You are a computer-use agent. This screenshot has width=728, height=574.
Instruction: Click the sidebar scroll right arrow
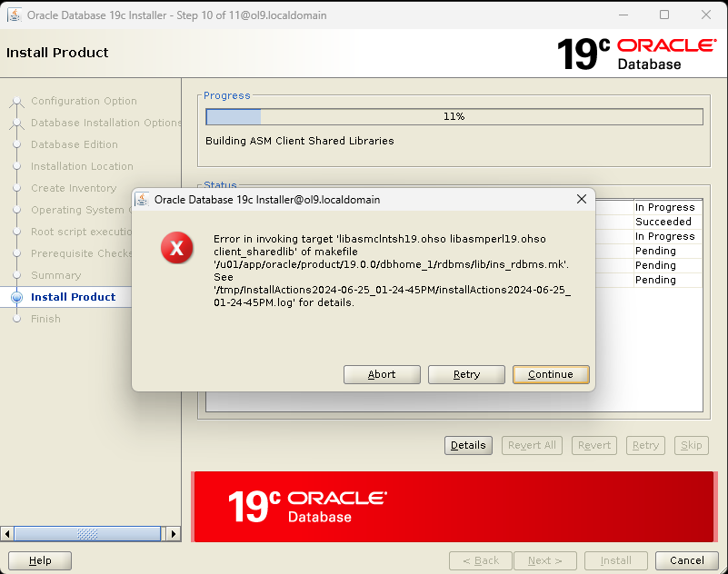(174, 534)
